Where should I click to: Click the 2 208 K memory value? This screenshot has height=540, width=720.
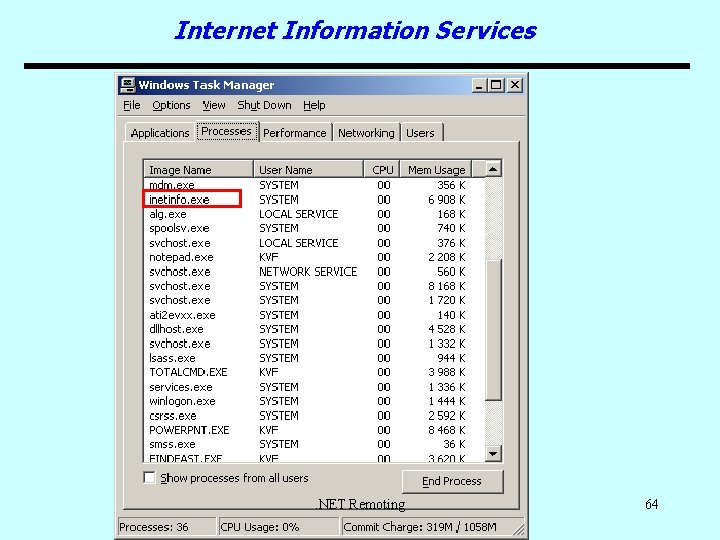click(x=446, y=257)
